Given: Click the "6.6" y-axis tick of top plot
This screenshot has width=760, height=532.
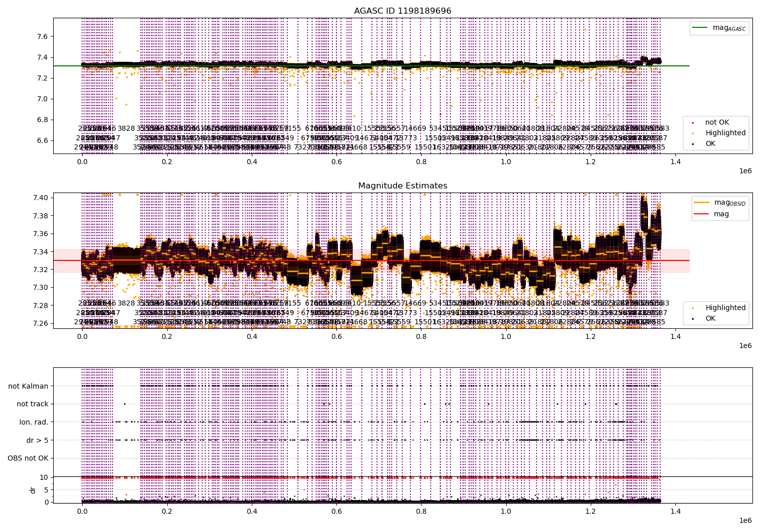Looking at the screenshot, I should click(42, 140).
